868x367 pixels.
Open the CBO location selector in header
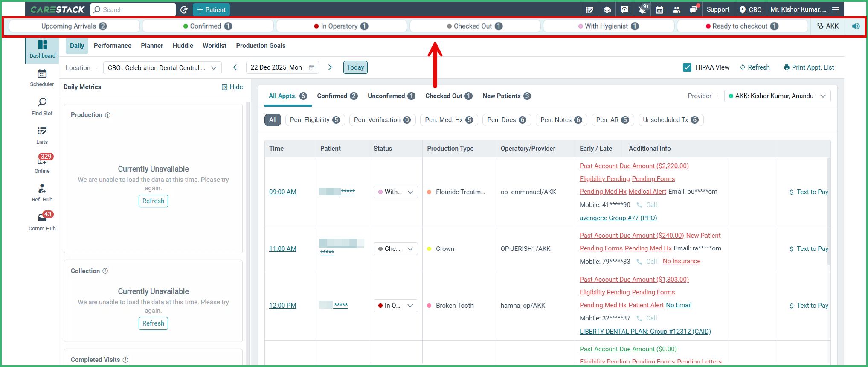(750, 9)
